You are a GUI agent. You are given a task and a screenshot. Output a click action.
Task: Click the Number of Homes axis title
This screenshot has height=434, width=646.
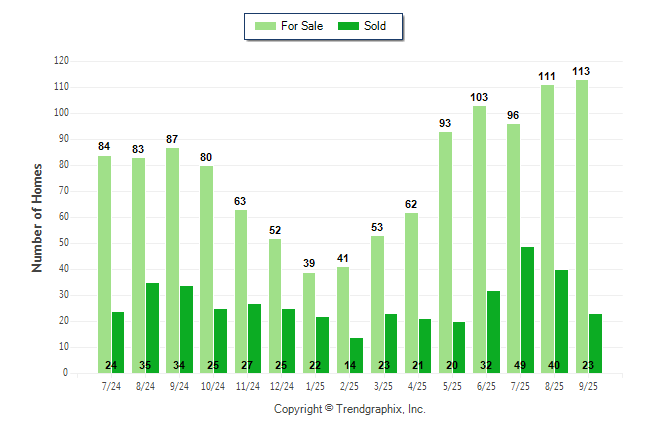38,217
